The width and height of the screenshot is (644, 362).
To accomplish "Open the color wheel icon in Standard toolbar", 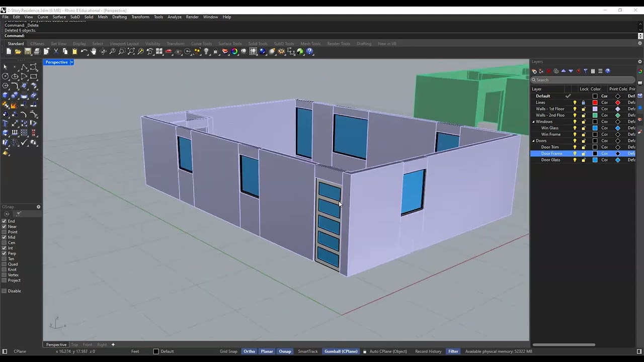I will click(234, 51).
